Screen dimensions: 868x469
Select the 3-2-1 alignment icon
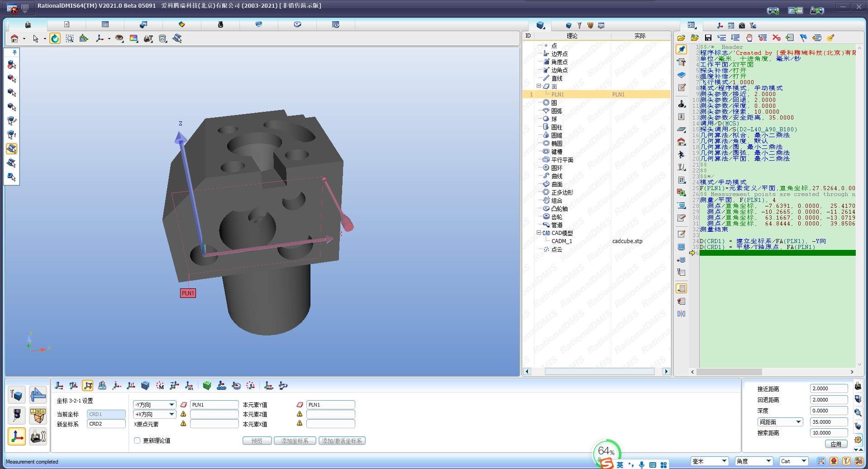coord(189,386)
